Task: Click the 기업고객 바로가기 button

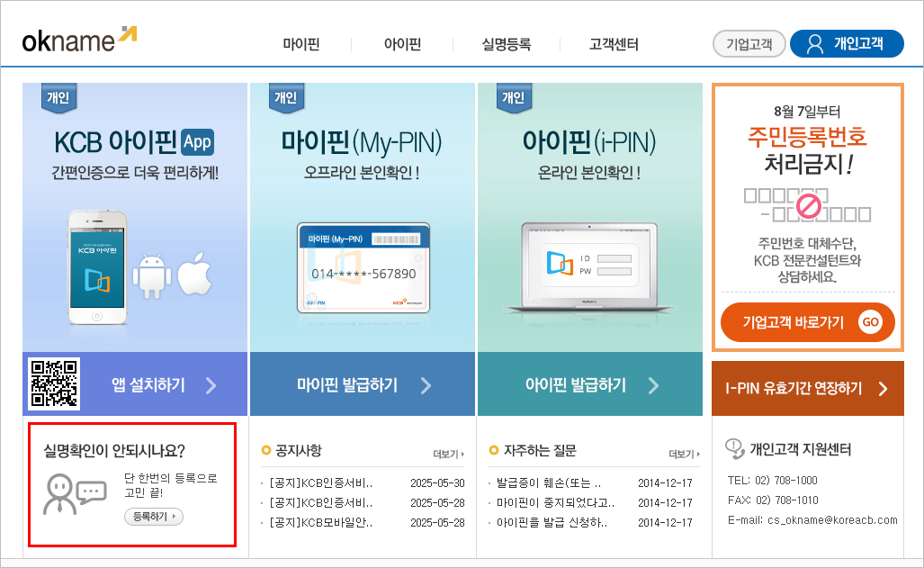Action: point(808,322)
